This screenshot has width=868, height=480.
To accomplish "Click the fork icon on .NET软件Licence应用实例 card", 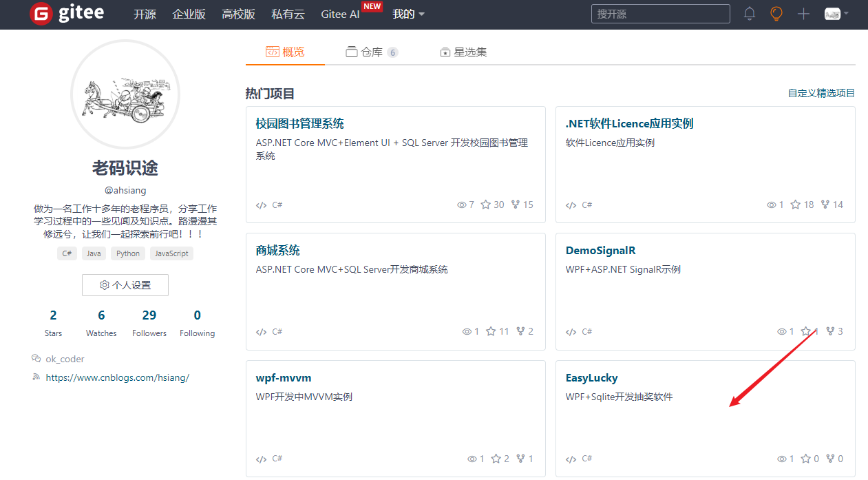I will click(825, 205).
